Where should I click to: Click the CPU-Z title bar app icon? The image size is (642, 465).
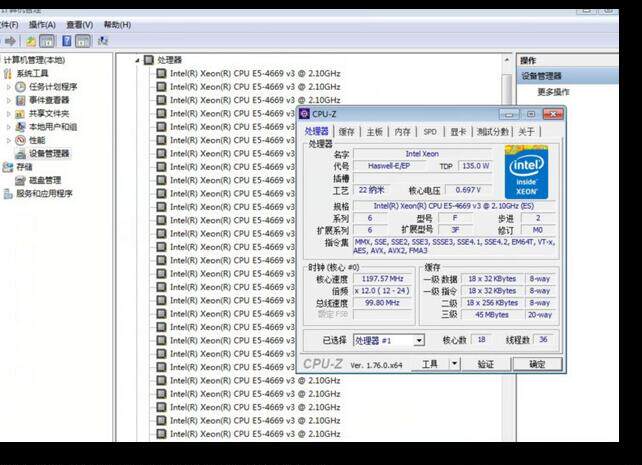tap(304, 114)
